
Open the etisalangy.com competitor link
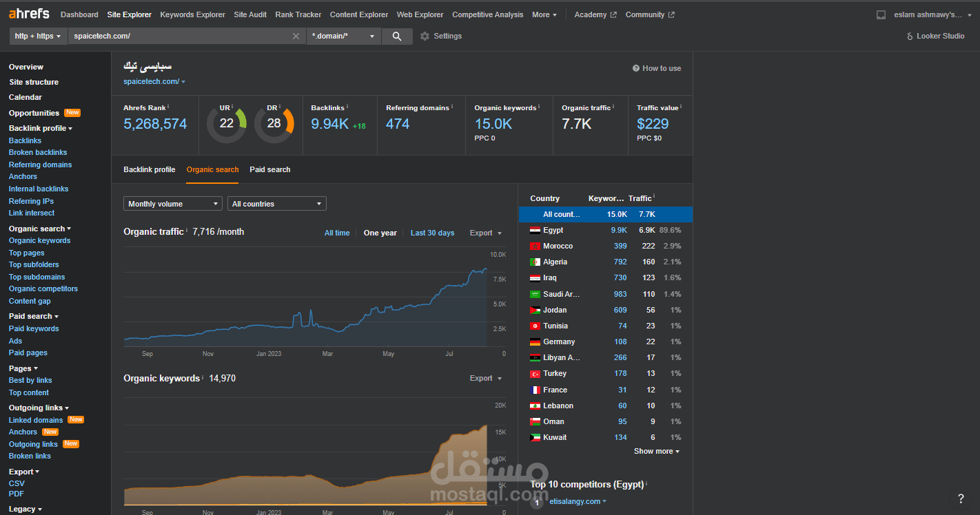coord(575,502)
